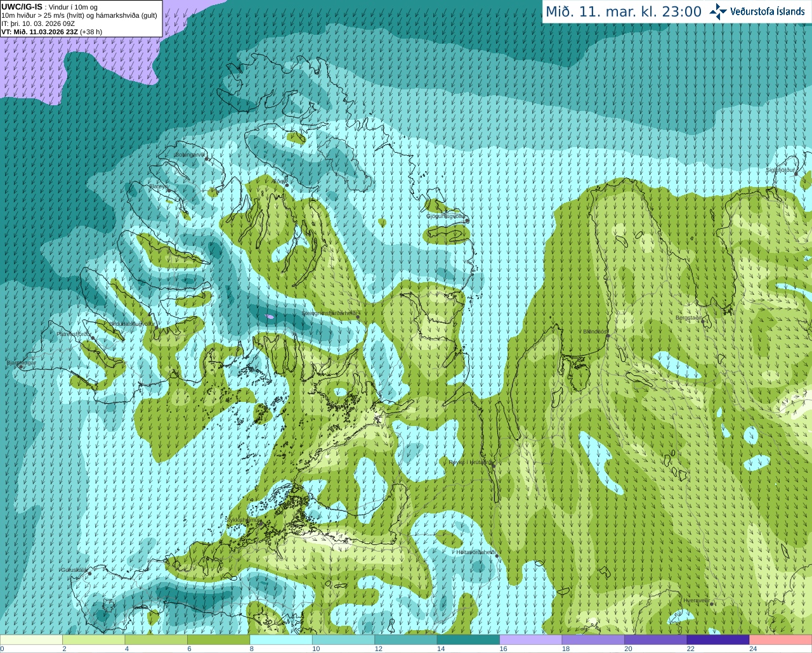Click the Hveravellir station label
This screenshot has width=812, height=653.
click(696, 600)
